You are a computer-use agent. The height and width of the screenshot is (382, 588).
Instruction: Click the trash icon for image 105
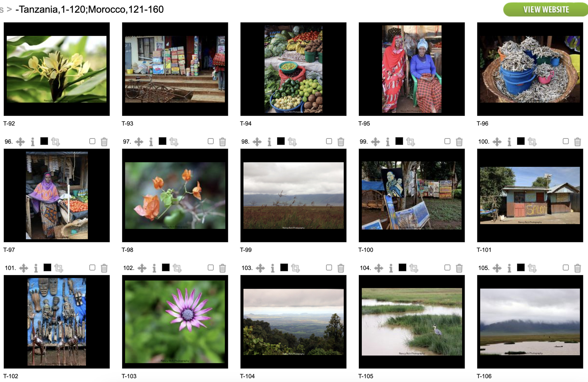point(577,268)
